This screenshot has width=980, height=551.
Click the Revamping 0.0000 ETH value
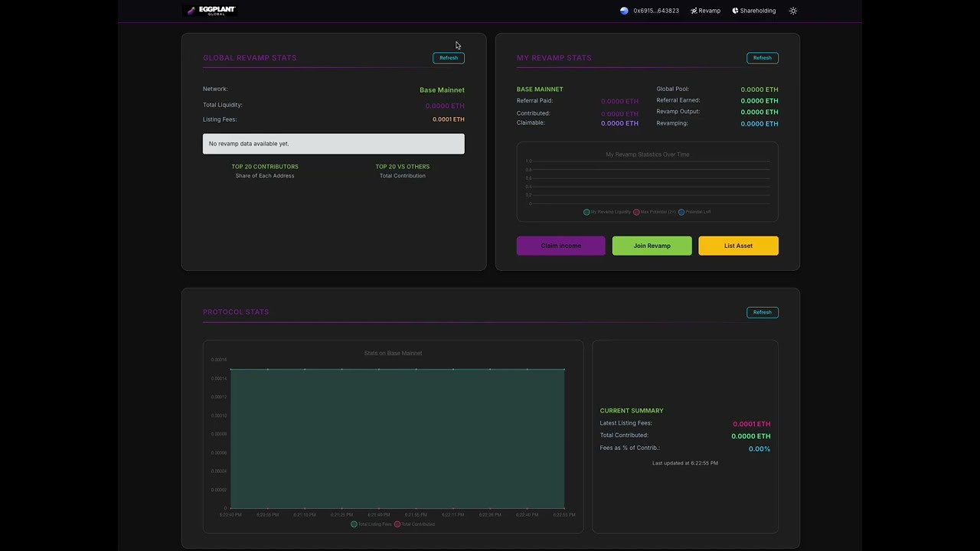click(x=759, y=124)
